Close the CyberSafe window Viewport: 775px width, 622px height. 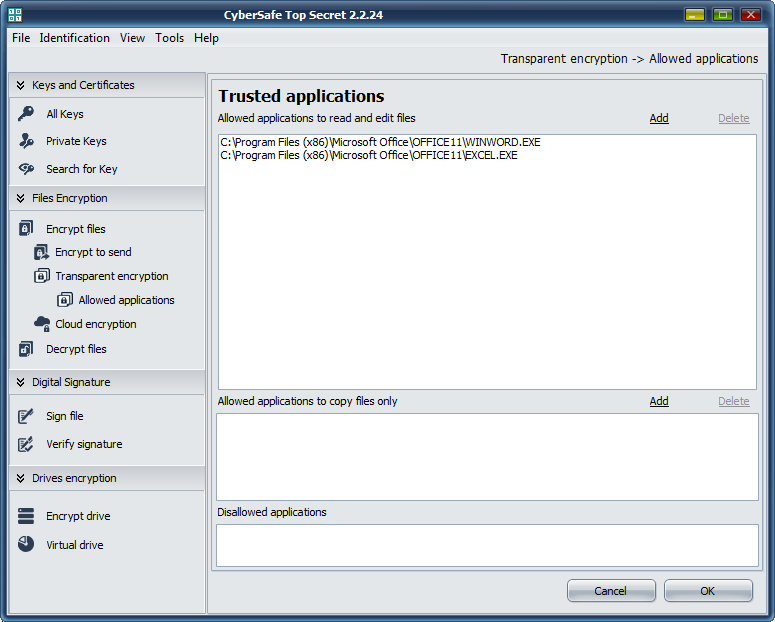(750, 15)
